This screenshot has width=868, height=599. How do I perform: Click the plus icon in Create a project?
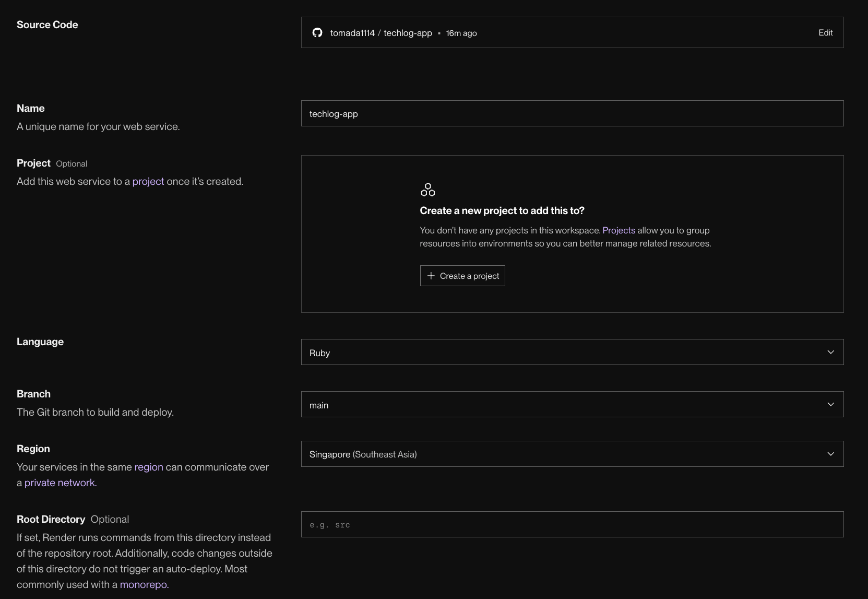tap(431, 276)
